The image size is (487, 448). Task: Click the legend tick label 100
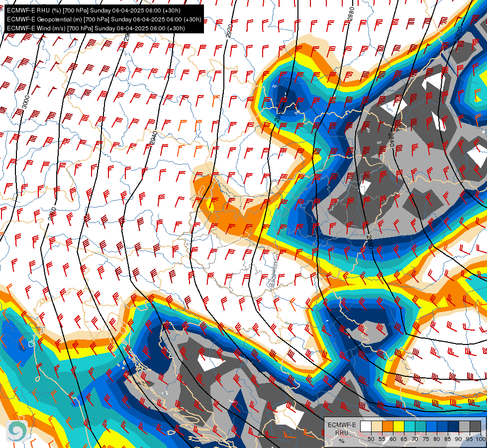481,439
